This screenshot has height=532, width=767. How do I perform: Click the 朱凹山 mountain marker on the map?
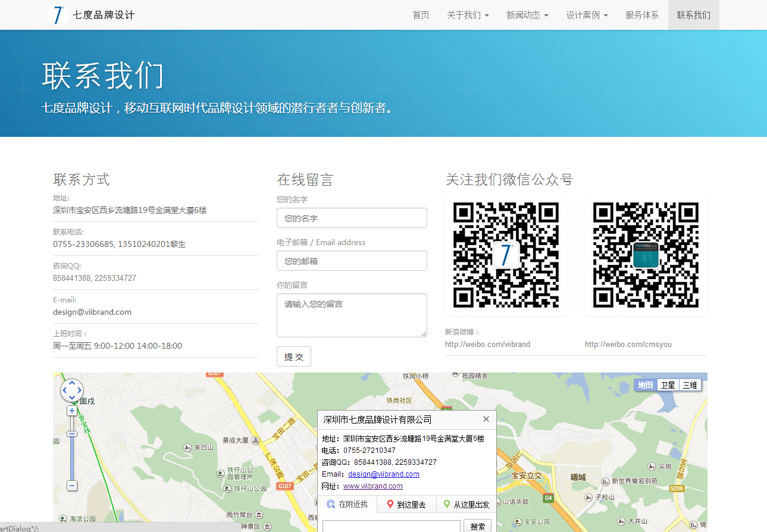click(x=187, y=447)
